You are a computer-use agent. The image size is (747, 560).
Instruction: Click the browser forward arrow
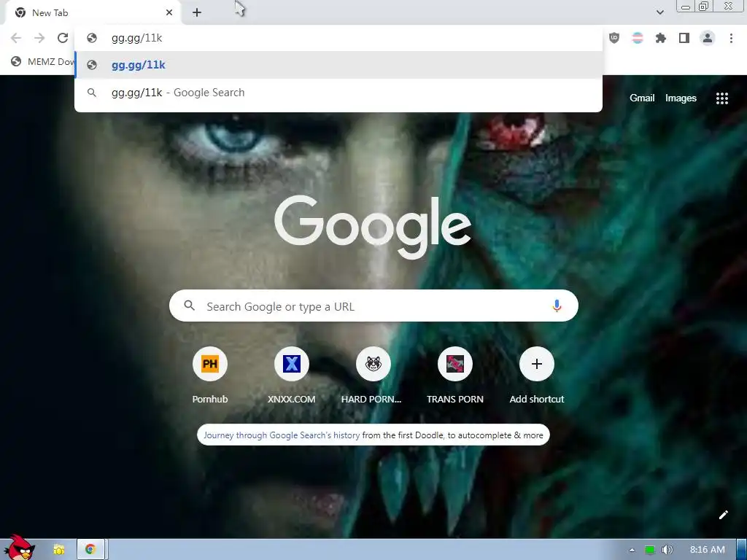[x=39, y=38]
